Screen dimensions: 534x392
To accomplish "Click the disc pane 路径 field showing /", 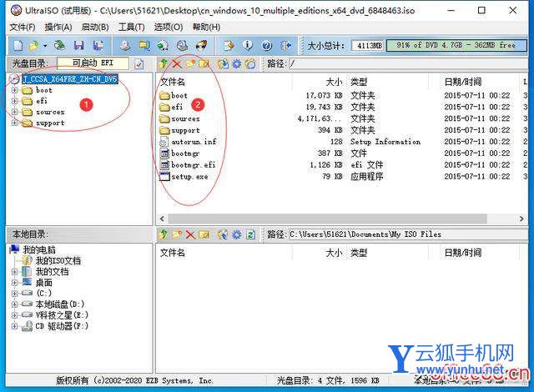I will coord(408,63).
